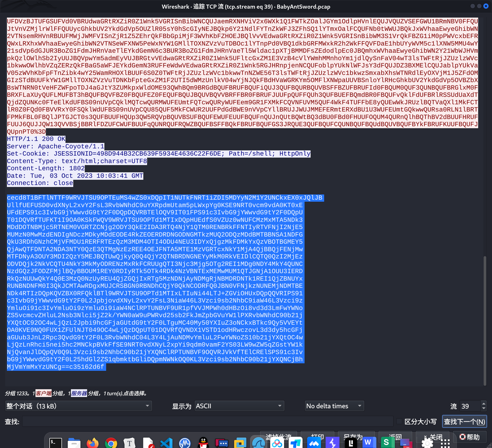Toggle the case sensitive checkbox
Screen dimensions: 492x448
point(399,421)
